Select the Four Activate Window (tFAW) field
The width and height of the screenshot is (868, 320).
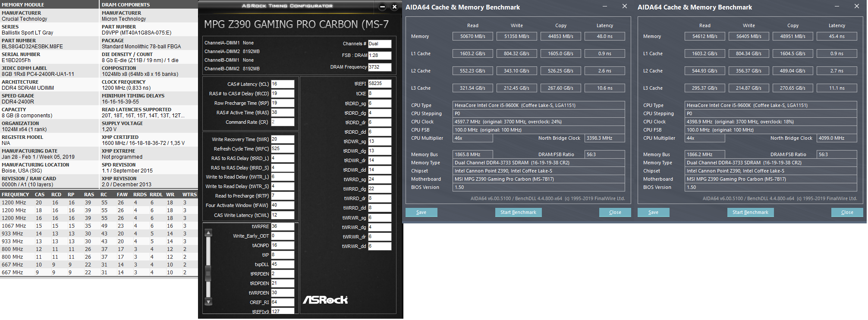click(x=283, y=205)
